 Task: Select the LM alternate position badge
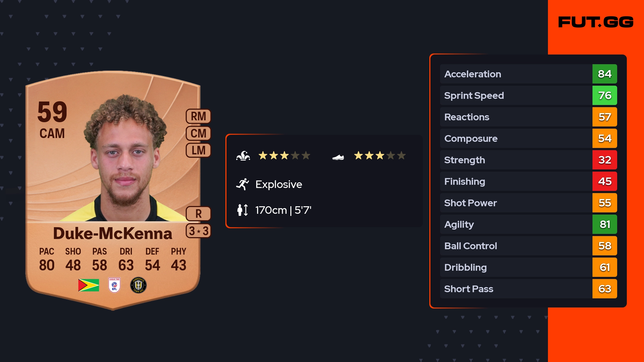pyautogui.click(x=198, y=150)
